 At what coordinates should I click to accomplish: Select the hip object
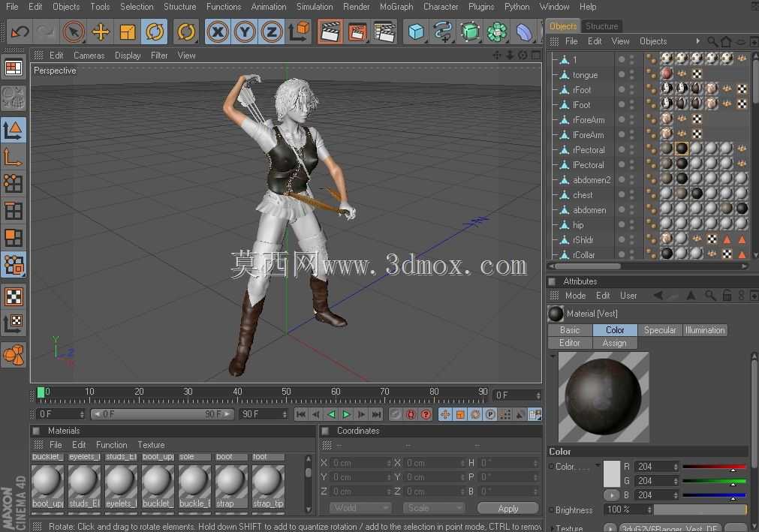click(578, 225)
